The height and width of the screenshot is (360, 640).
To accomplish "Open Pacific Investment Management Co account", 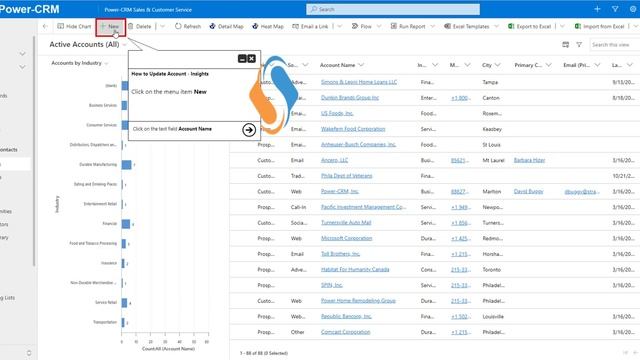I will click(363, 207).
